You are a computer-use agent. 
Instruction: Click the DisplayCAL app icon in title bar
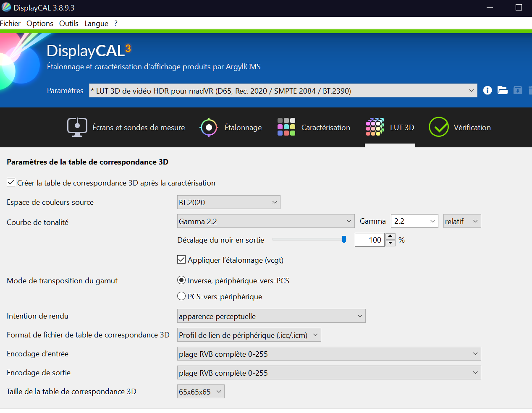coord(6,8)
